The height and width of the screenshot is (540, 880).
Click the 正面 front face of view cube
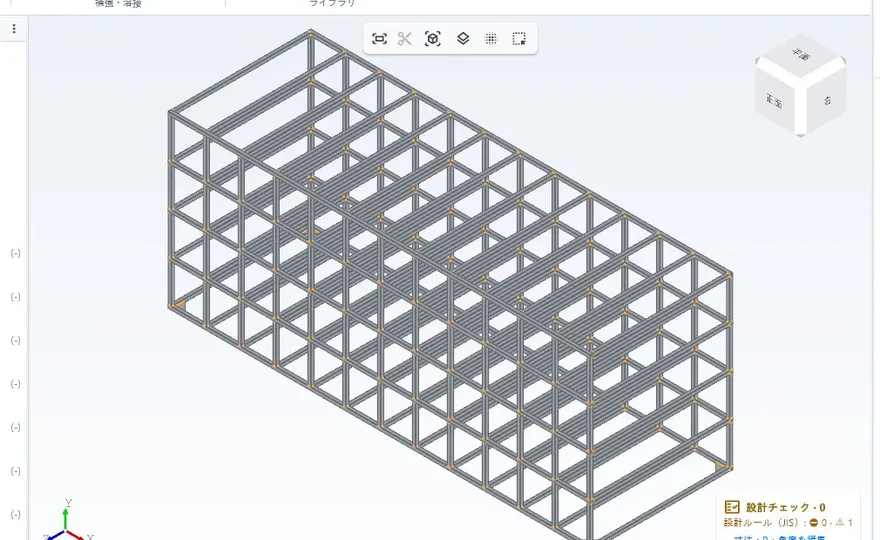tap(775, 101)
